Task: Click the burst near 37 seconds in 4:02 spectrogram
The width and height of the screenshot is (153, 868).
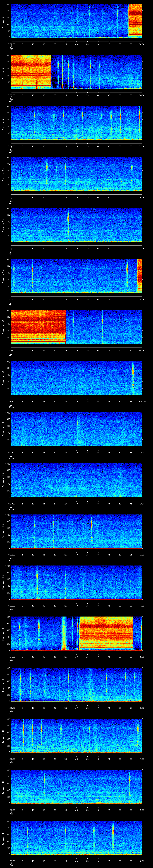Action: click(91, 531)
